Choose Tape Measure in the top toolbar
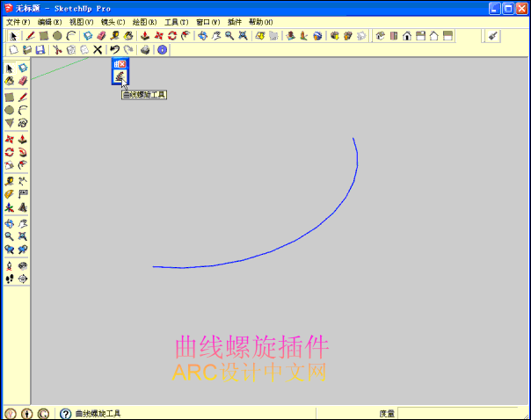The width and height of the screenshot is (531, 420). pyautogui.click(x=115, y=36)
